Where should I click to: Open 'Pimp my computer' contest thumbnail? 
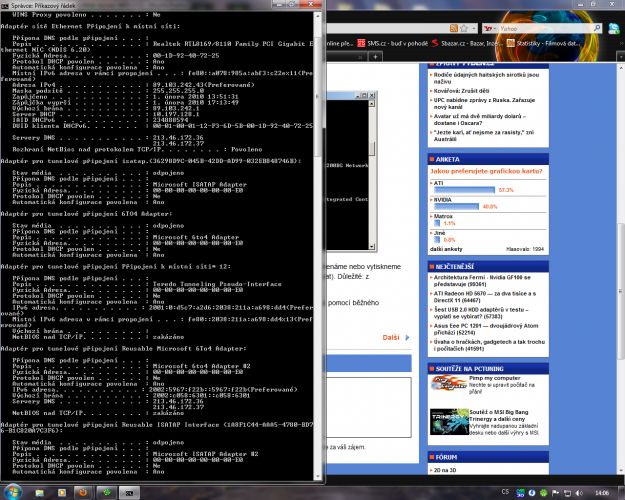click(x=448, y=383)
